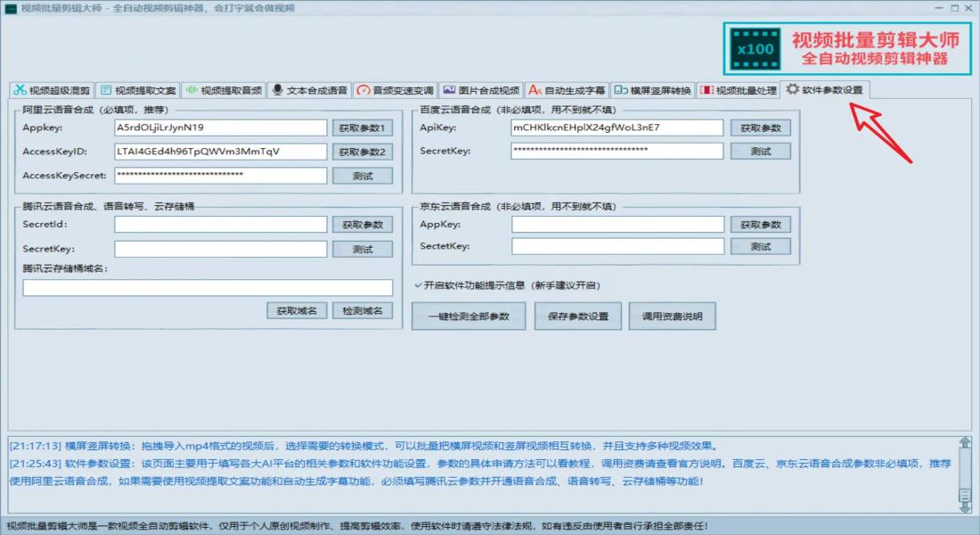The image size is (980, 535).
Task: Open 调用资费说明 info
Action: point(672,317)
